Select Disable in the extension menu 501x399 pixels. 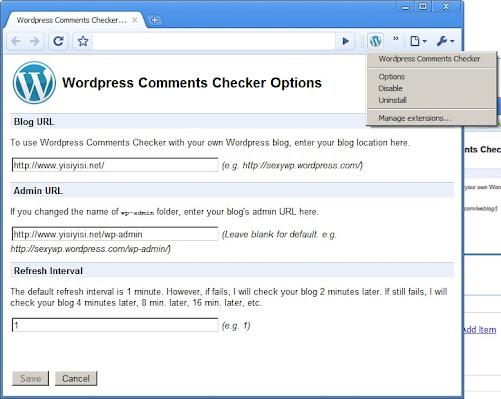390,88
